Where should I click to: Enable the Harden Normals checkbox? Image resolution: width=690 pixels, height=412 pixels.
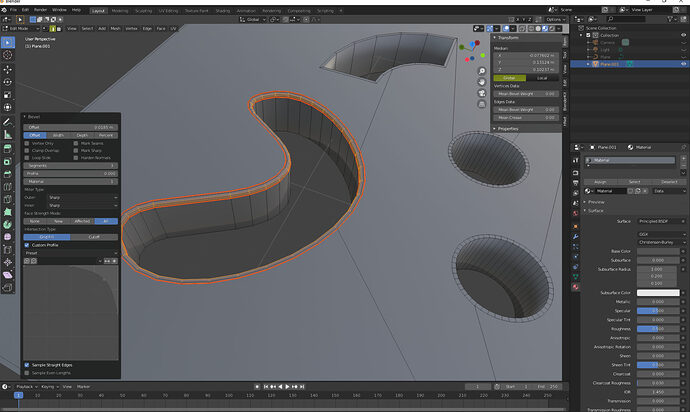click(x=76, y=158)
